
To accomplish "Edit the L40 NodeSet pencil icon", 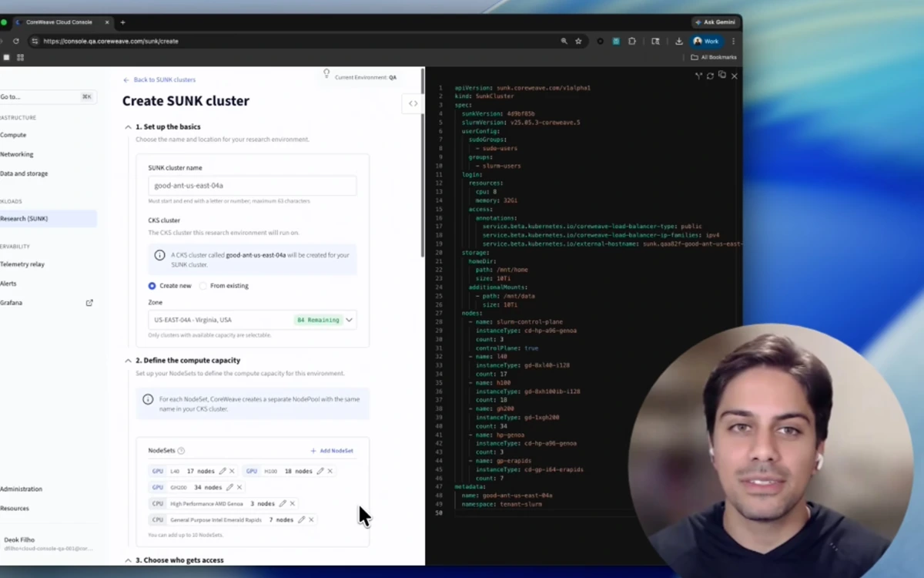I will pyautogui.click(x=223, y=471).
